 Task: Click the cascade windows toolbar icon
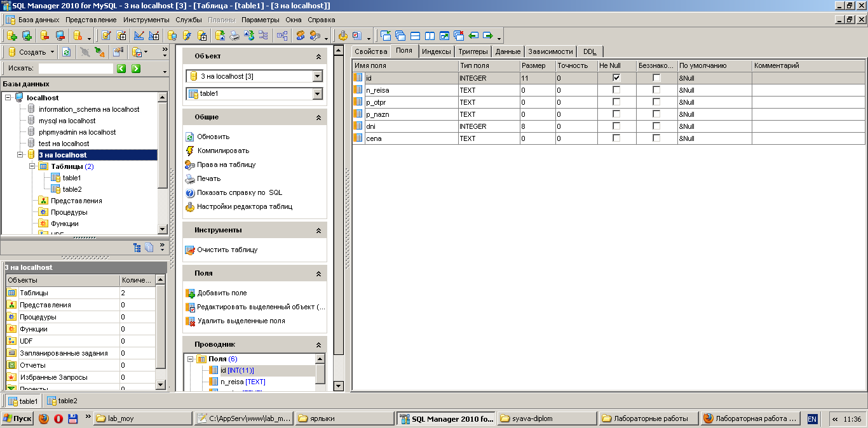400,36
